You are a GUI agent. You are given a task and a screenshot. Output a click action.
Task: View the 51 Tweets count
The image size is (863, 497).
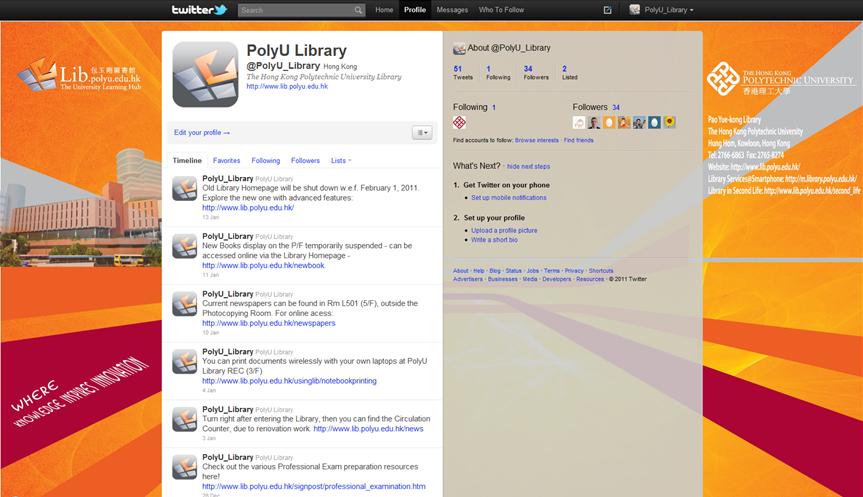click(x=462, y=73)
